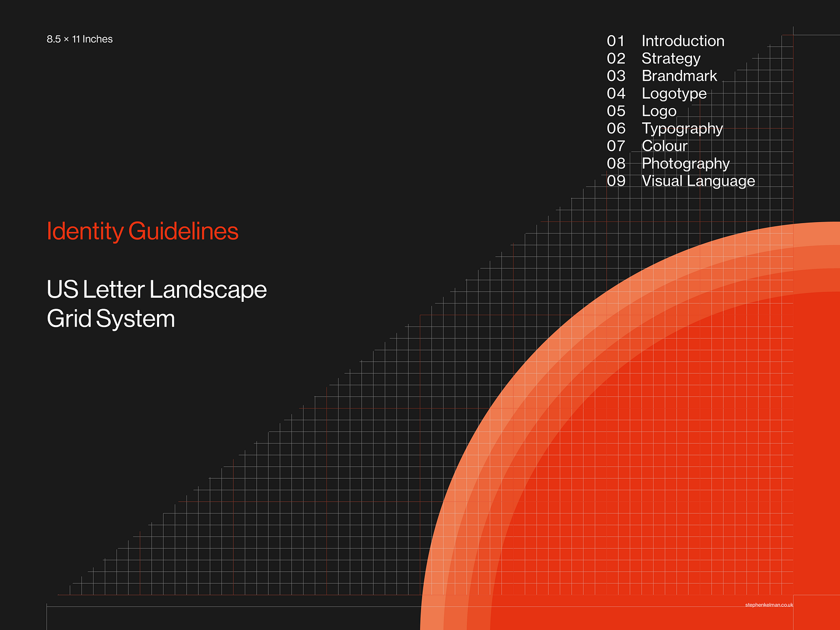Viewport: 840px width, 630px height.
Task: View the Typography section
Action: point(681,129)
